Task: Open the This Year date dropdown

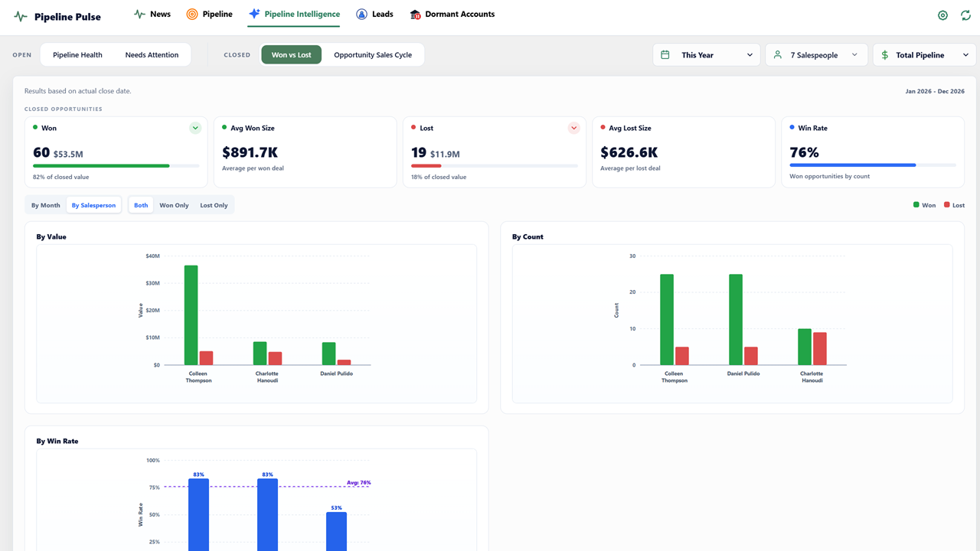Action: click(707, 55)
